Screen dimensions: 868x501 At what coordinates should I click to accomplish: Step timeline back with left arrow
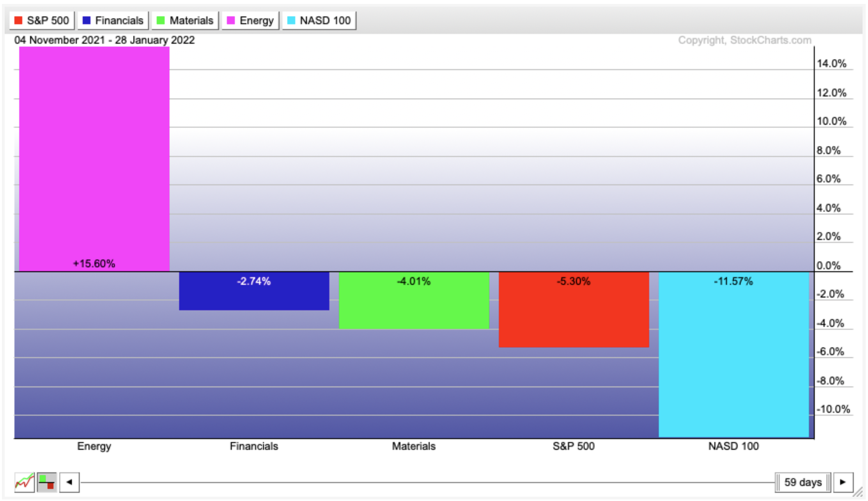69,482
